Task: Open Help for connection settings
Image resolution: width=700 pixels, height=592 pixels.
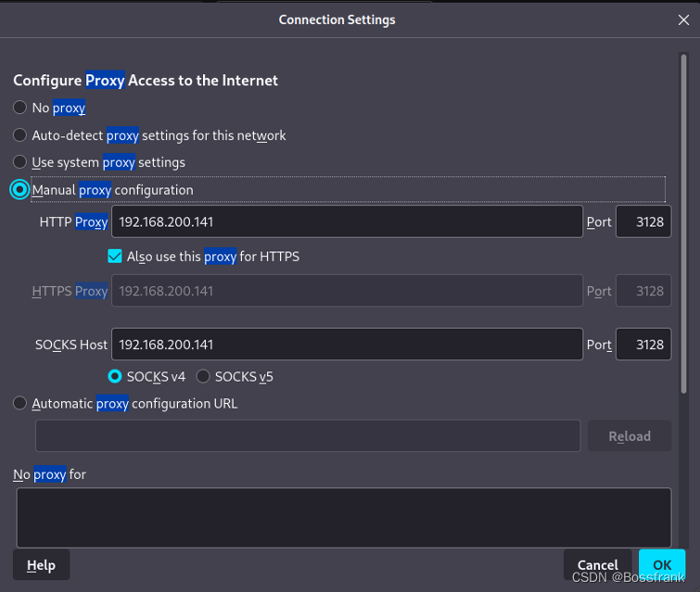Action: click(x=41, y=565)
